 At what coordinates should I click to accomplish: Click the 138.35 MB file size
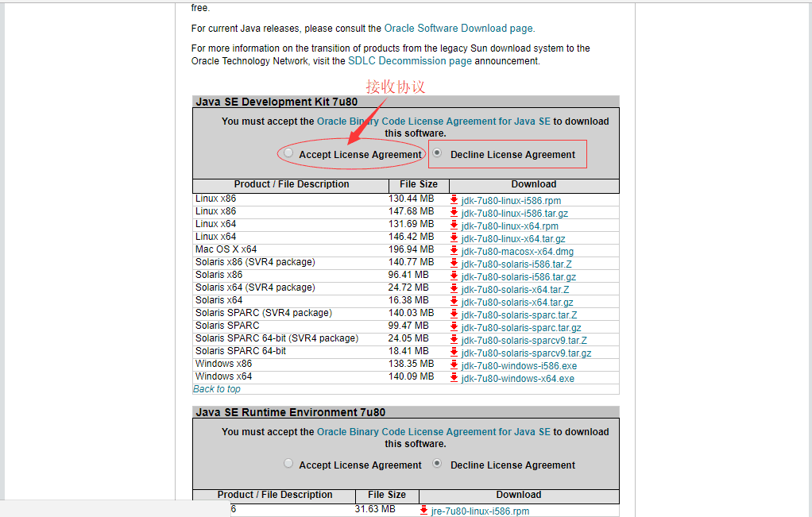tap(412, 363)
